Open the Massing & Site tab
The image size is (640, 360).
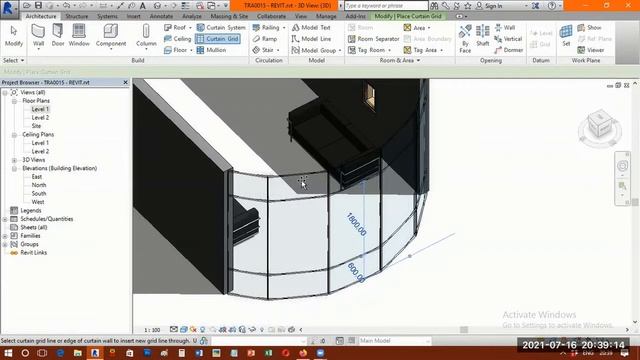click(x=229, y=16)
